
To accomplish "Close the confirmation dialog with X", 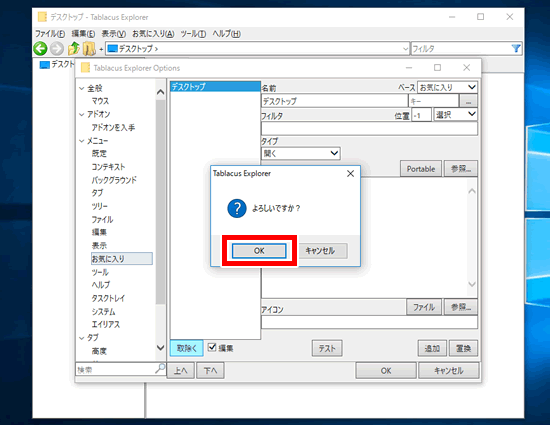I will coord(350,174).
